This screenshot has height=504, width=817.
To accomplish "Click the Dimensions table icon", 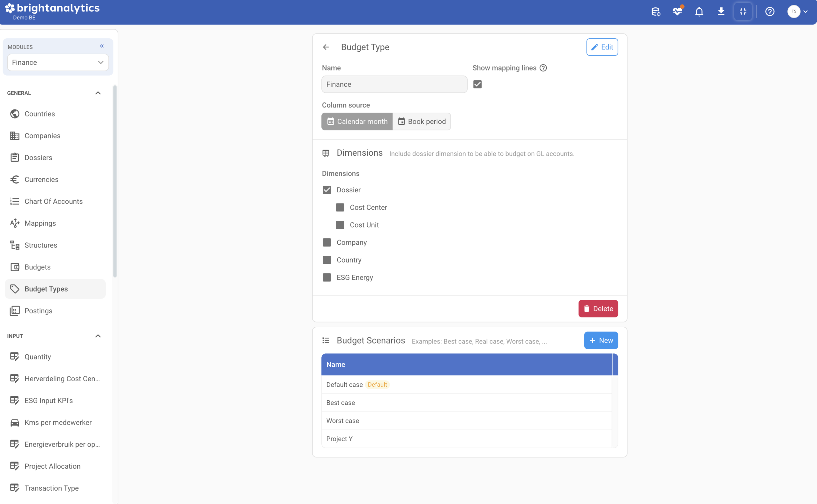I will tap(326, 153).
